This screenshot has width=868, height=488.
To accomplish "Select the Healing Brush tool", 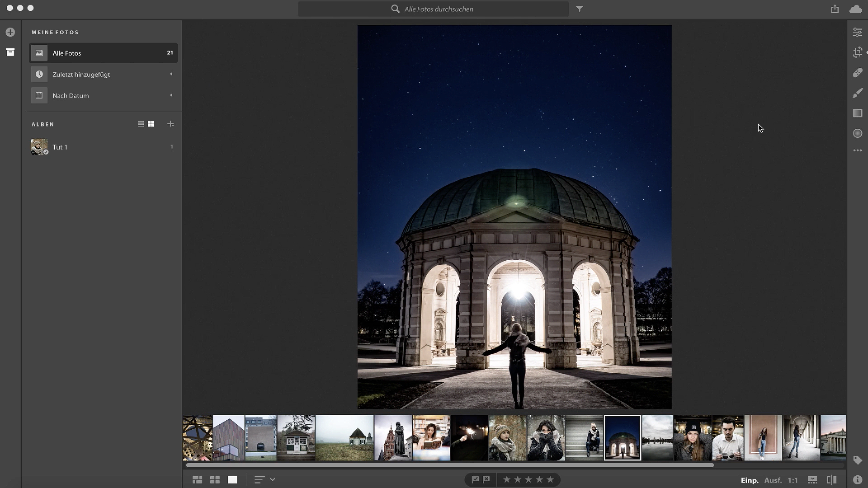I will tap(857, 73).
